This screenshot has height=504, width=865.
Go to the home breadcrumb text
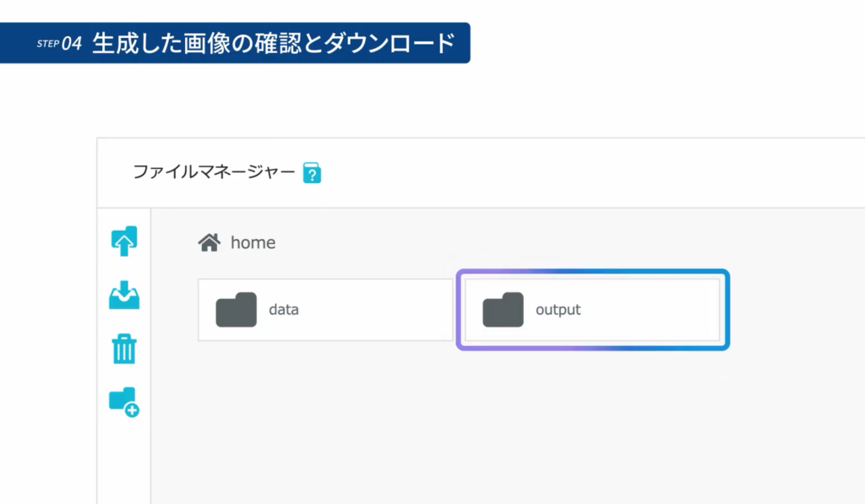pyautogui.click(x=253, y=242)
